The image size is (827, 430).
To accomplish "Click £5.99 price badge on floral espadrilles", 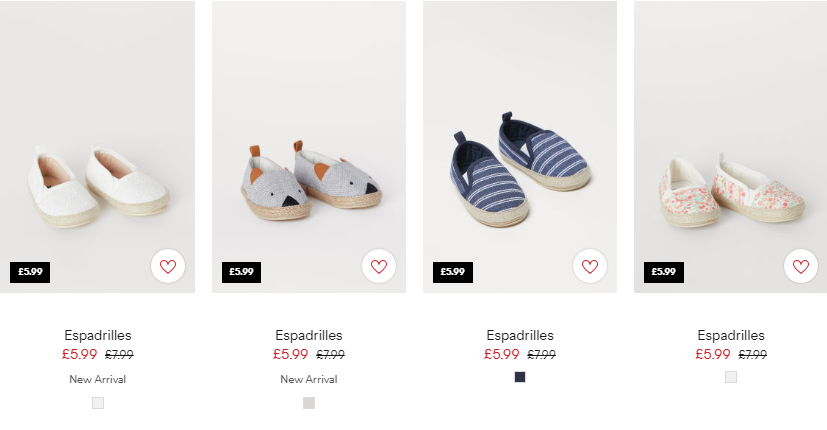I will [663, 272].
